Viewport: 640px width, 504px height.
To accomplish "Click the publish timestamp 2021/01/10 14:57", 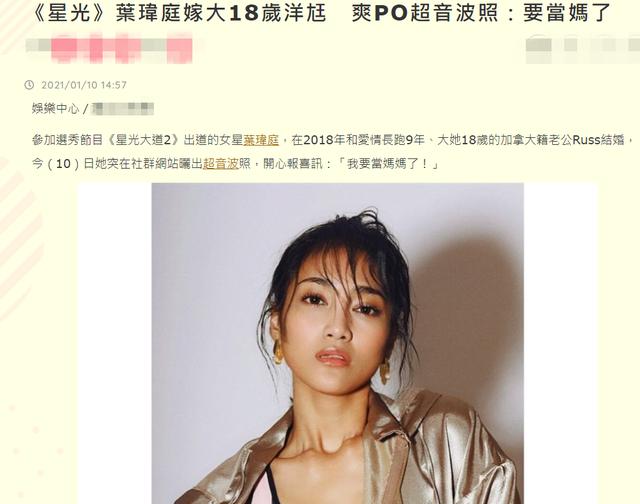I will coord(84,85).
